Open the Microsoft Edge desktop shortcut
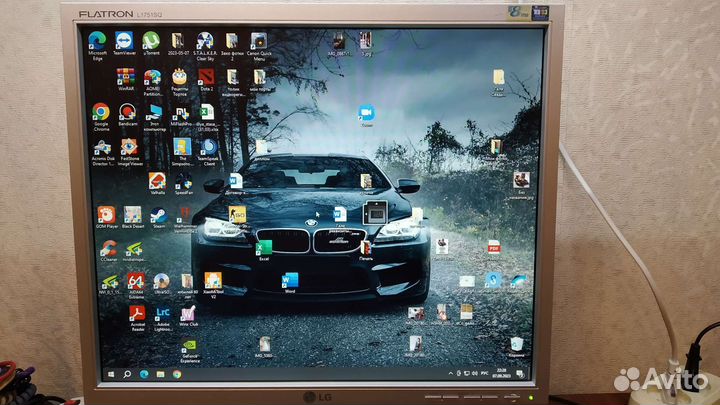 click(97, 41)
